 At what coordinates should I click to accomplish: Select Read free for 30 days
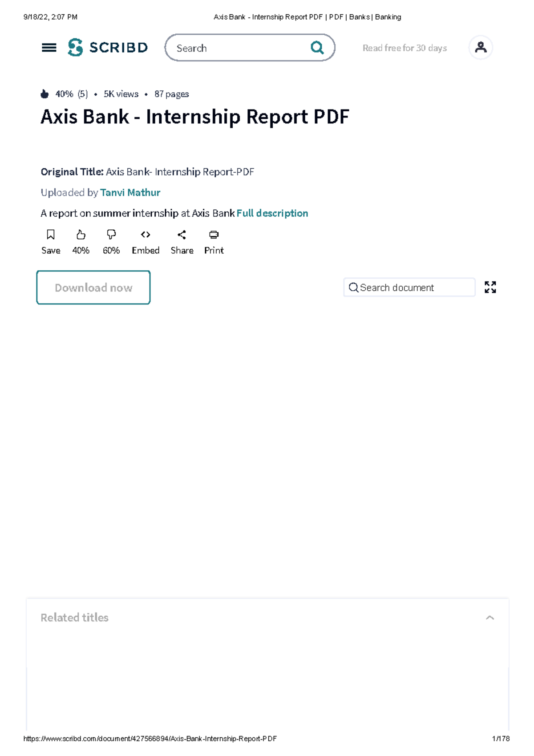click(404, 48)
